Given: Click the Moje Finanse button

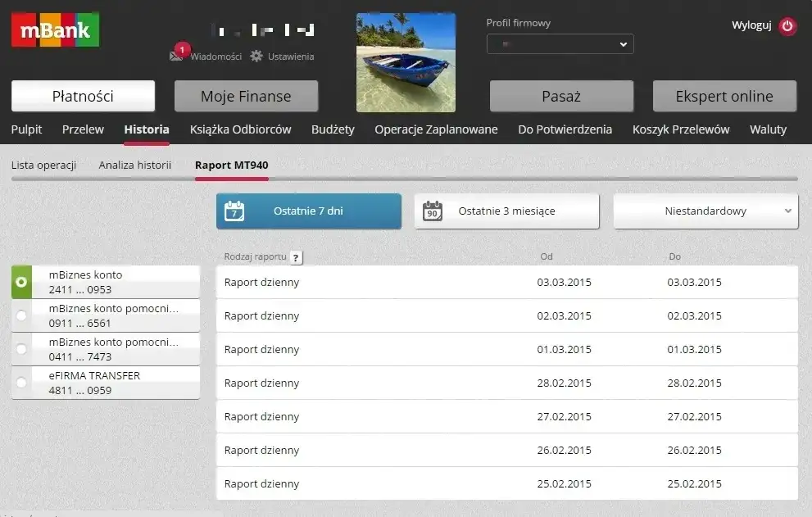Looking at the screenshot, I should pos(246,96).
